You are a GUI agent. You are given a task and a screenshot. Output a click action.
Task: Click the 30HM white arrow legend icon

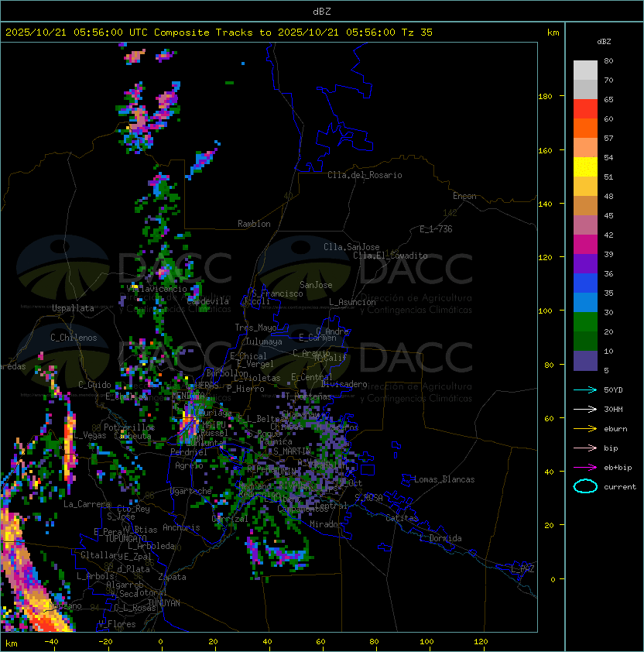[585, 410]
